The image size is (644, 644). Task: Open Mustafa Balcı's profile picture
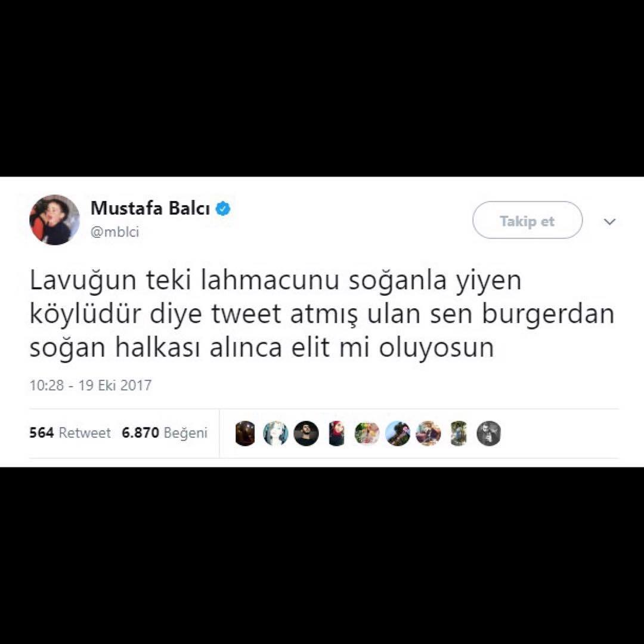point(55,219)
